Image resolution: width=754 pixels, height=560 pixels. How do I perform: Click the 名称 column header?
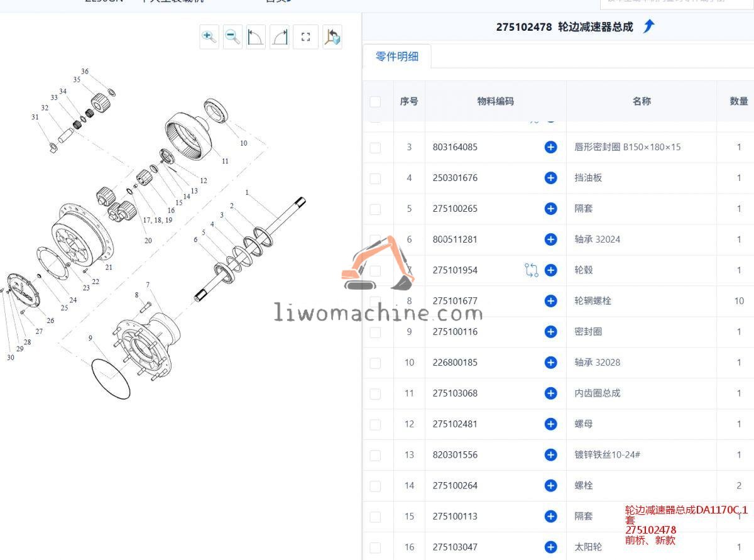(642, 101)
